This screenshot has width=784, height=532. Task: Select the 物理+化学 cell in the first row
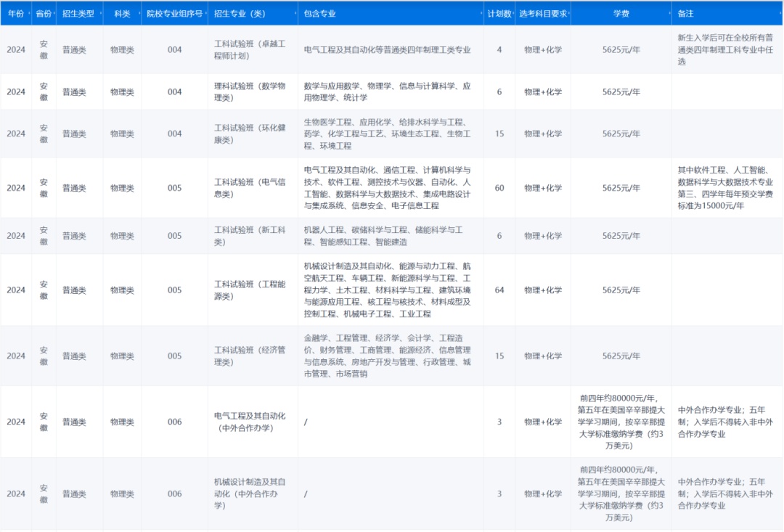(x=542, y=51)
